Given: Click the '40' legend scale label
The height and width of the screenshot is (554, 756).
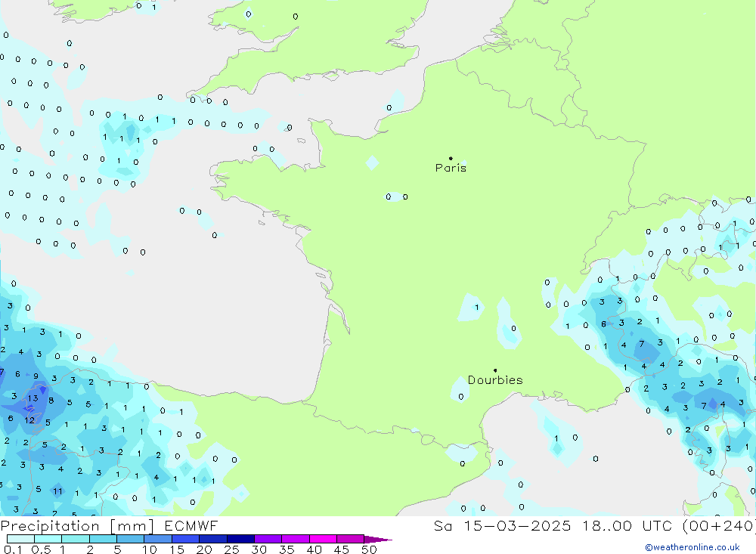Looking at the screenshot, I should (x=314, y=549).
